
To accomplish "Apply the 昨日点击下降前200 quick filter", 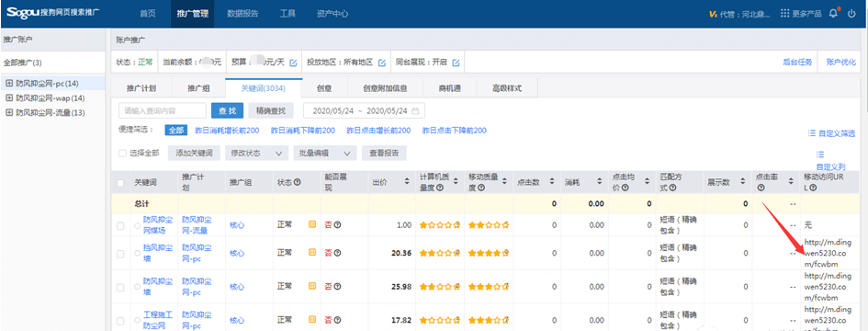I will coord(454,131).
